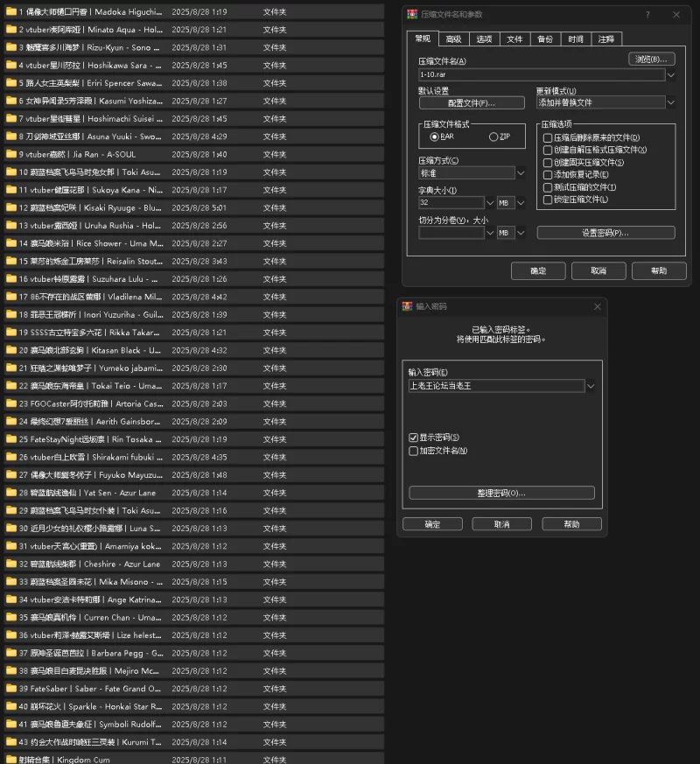Viewport: 700px width, 764px height.
Task: Uncheck 显示密码 checkbox
Action: pyautogui.click(x=414, y=438)
